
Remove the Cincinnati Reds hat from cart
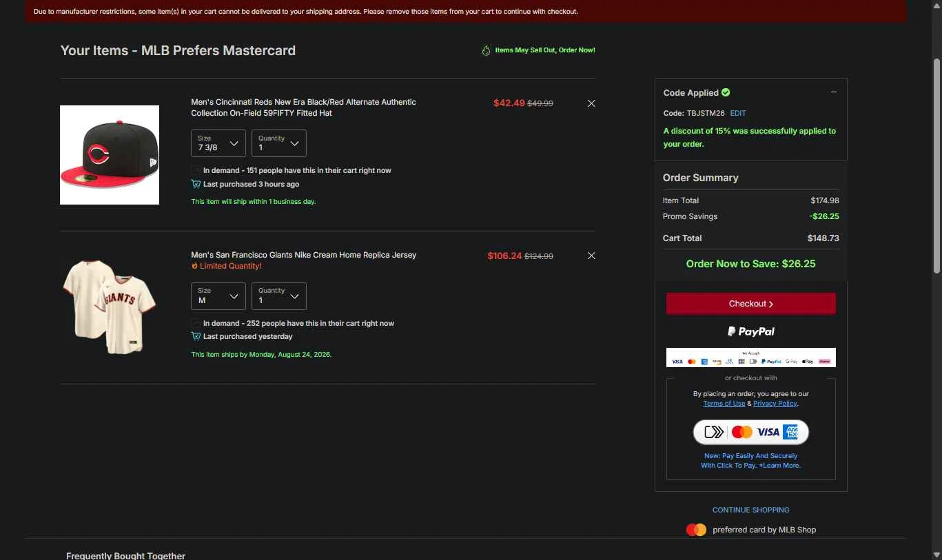tap(591, 103)
